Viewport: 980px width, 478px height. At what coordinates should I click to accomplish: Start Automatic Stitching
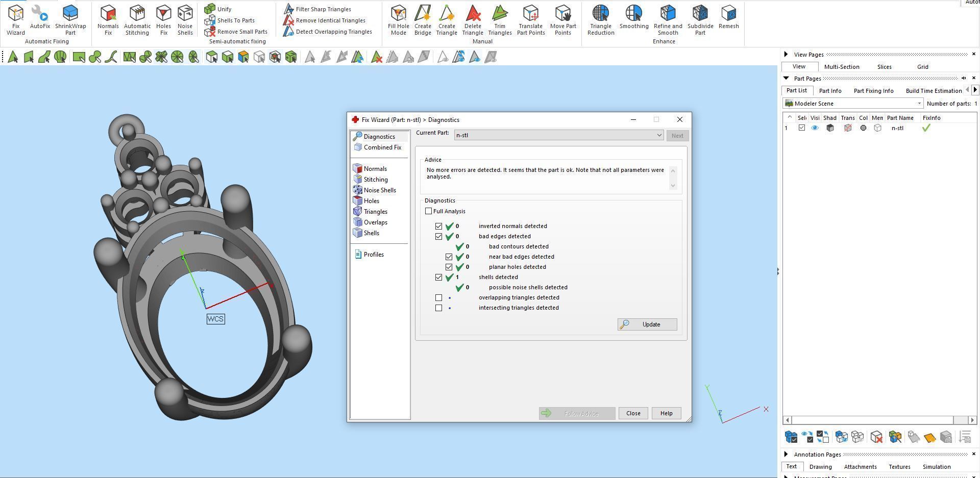coord(137,20)
